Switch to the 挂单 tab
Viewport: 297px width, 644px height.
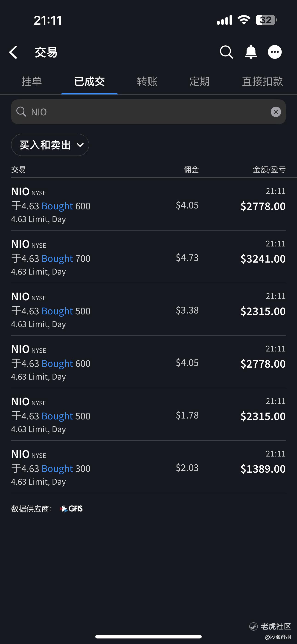(32, 82)
